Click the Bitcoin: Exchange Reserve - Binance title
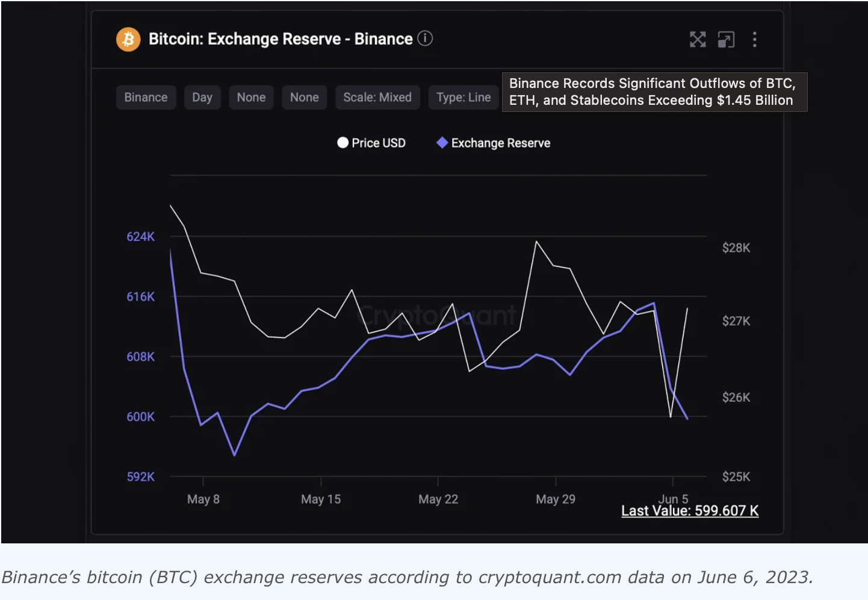This screenshot has height=600, width=868. pyautogui.click(x=281, y=39)
